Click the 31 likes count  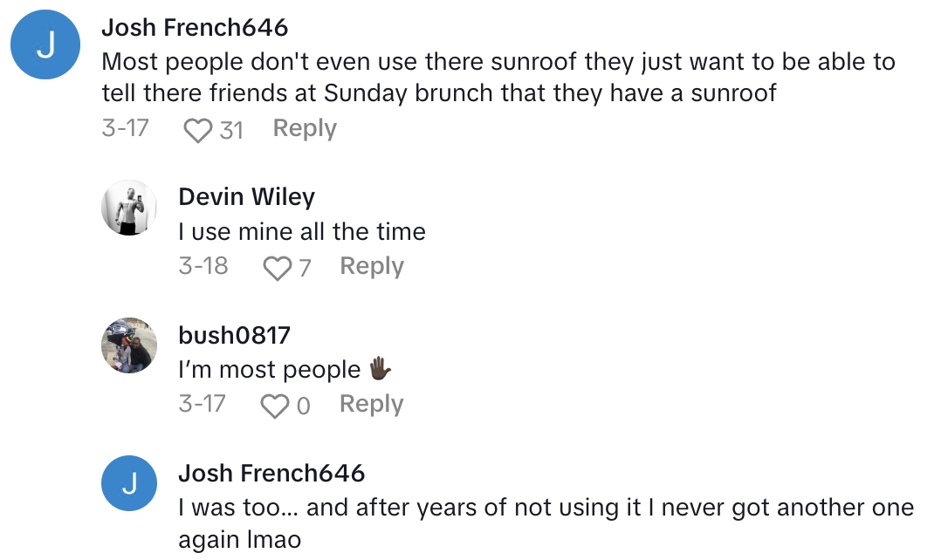231,130
